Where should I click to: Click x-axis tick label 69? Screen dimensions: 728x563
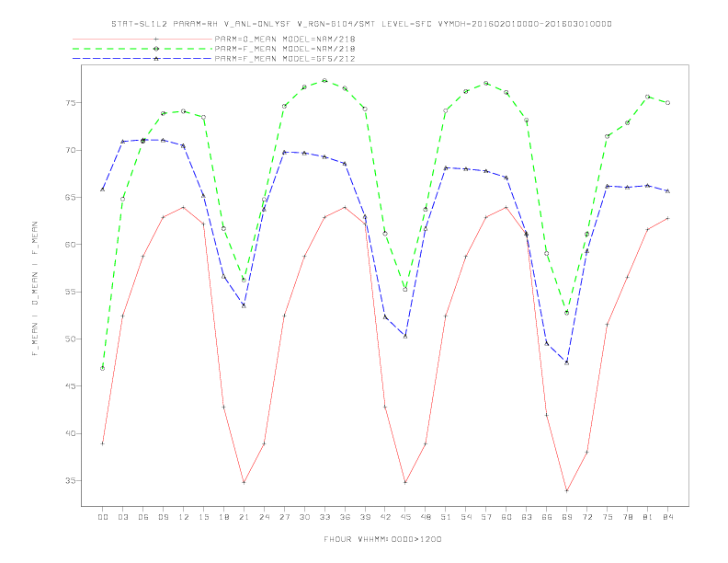pyautogui.click(x=567, y=517)
